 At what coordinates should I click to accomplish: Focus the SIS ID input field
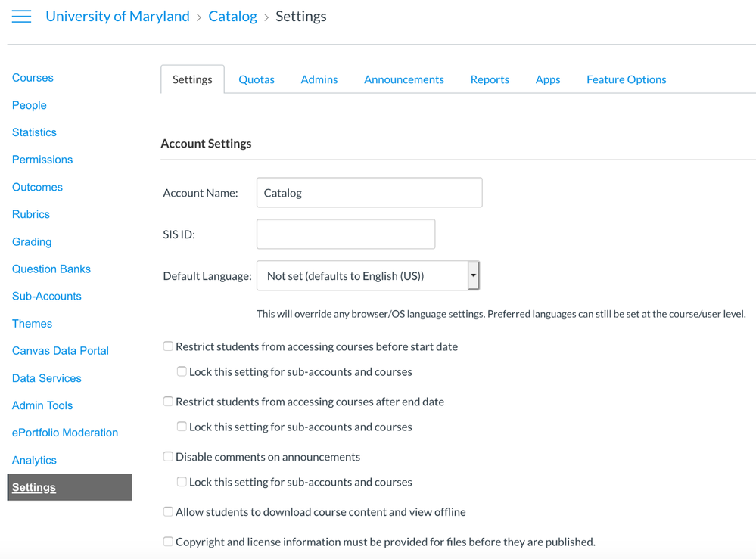346,234
